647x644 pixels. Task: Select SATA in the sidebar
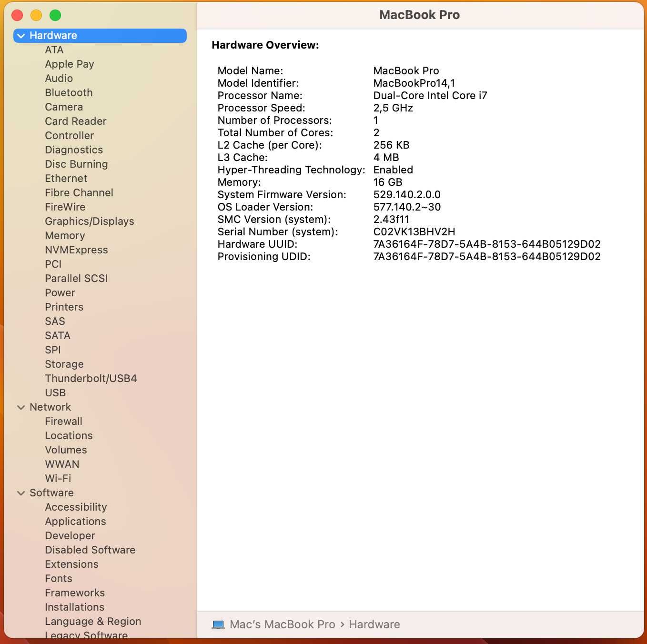(58, 336)
